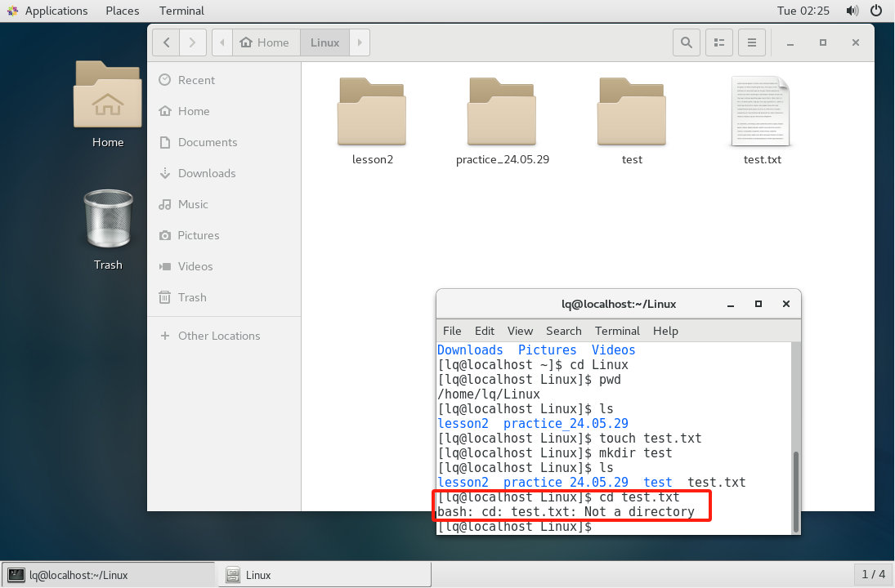Click the power icon in top bar
The image size is (895, 588).
pos(876,11)
